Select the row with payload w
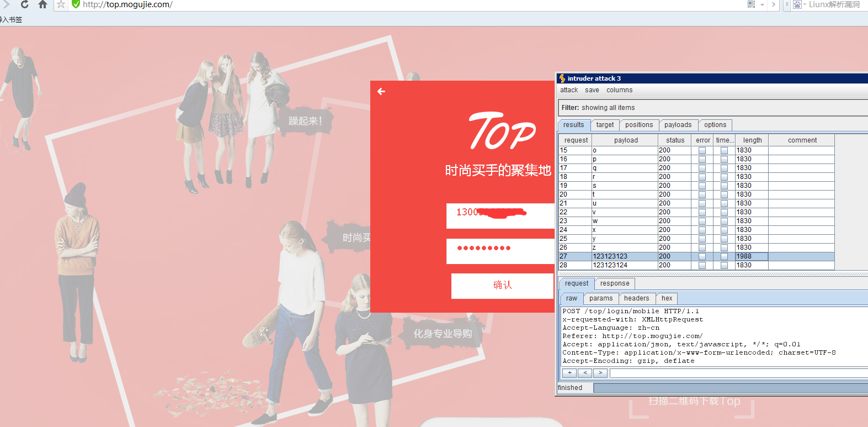 [x=696, y=221]
